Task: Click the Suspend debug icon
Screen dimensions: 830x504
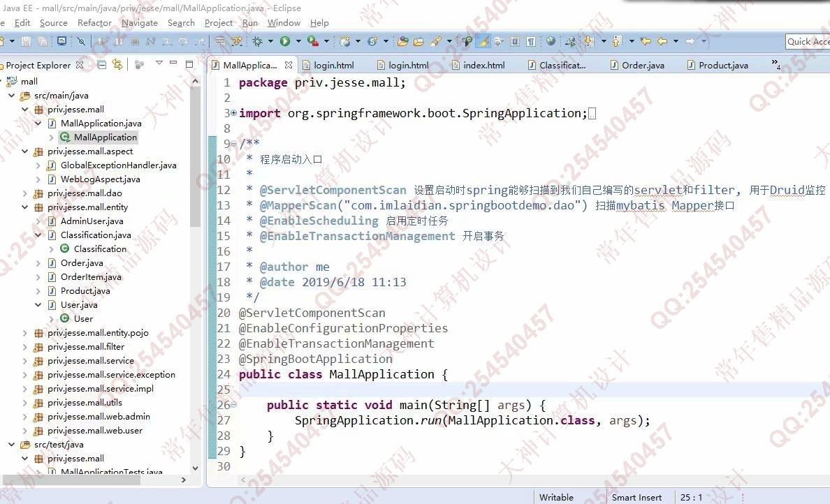Action: (119, 41)
